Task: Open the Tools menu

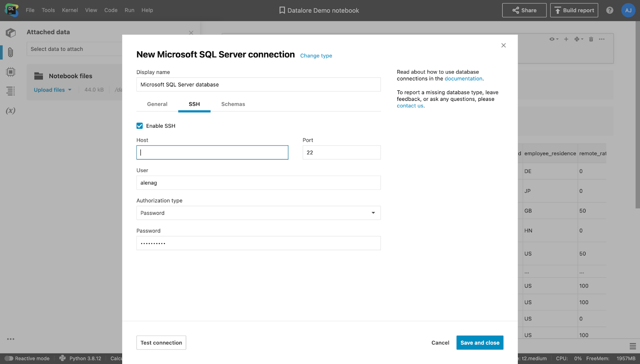Action: pos(48,10)
